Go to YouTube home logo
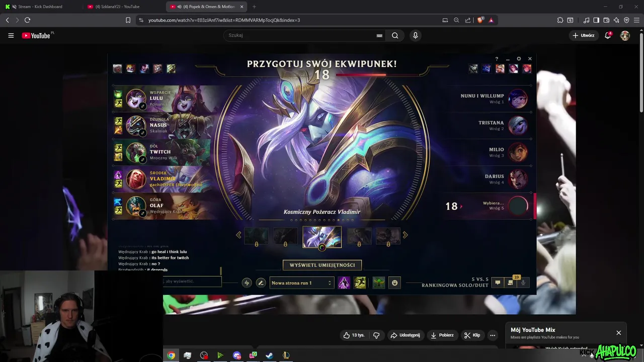The width and height of the screenshot is (644, 362). 36,35
